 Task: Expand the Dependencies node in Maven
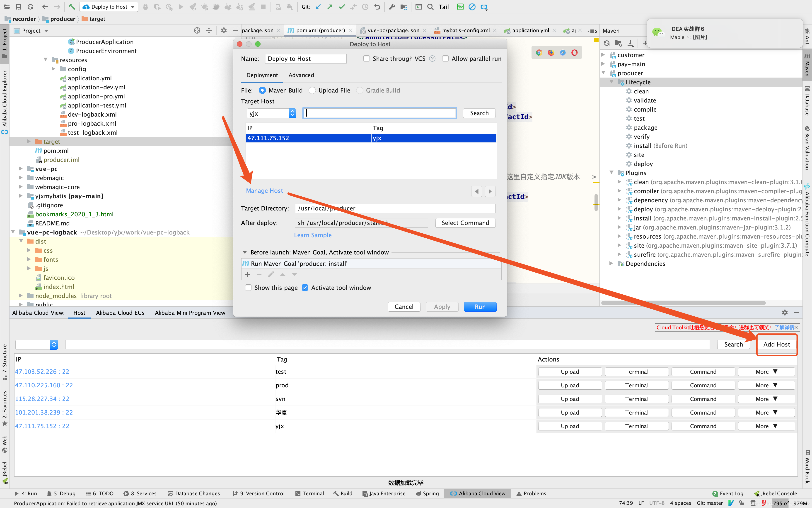click(611, 263)
